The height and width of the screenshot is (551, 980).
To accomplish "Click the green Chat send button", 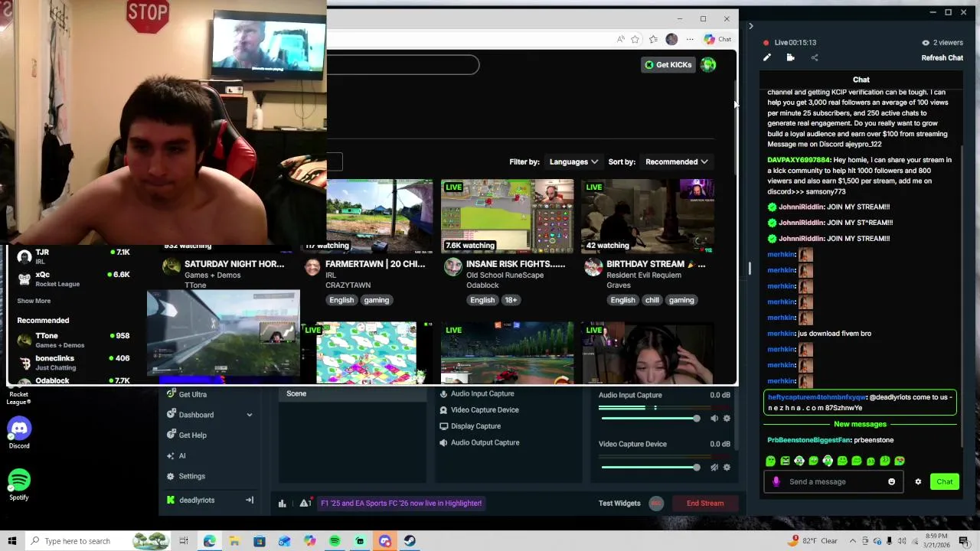I will 944,482.
